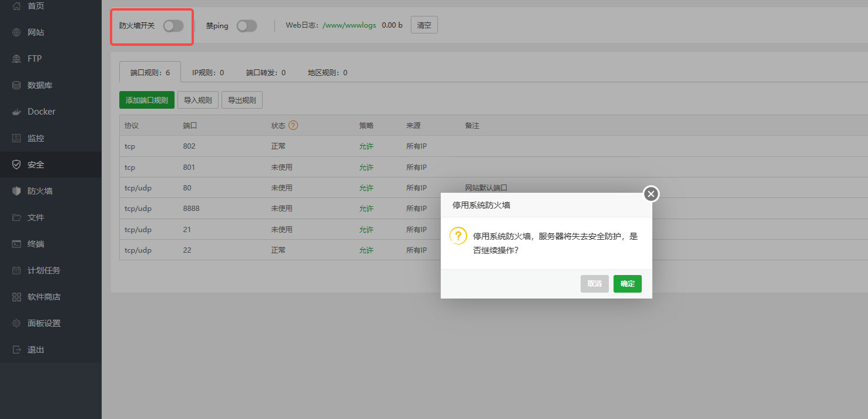Click the 添加端口规则 button
This screenshot has height=419, width=868.
tap(146, 99)
